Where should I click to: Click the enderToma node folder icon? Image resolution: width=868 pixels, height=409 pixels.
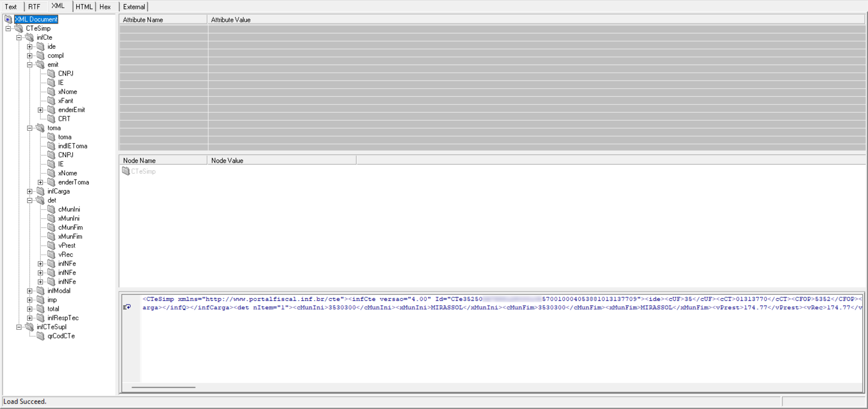pyautogui.click(x=52, y=182)
